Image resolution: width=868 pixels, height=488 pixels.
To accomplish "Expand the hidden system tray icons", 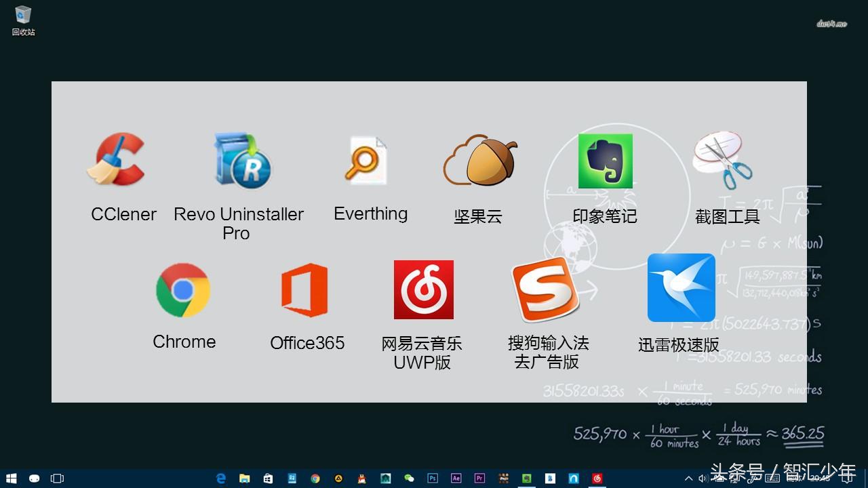I will pyautogui.click(x=688, y=478).
